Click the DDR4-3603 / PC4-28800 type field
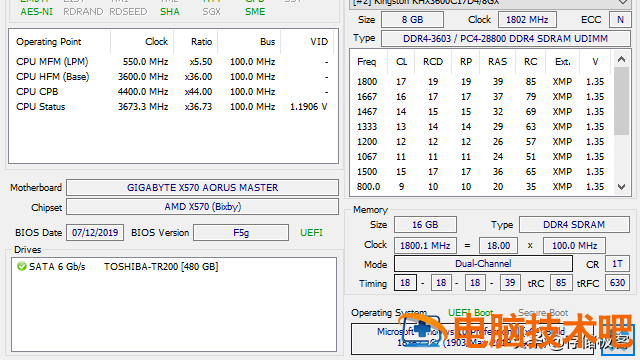Image resolution: width=640 pixels, height=360 pixels. pos(506,38)
